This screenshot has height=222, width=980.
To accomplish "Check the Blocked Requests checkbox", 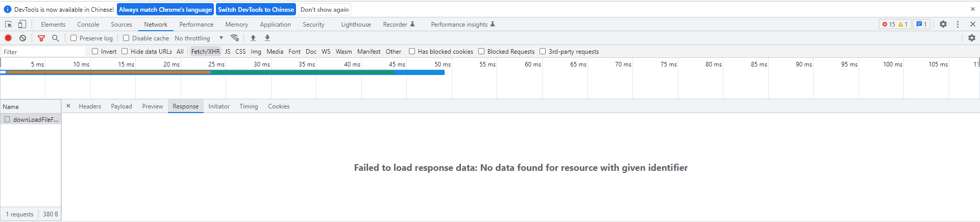I will click(x=481, y=51).
